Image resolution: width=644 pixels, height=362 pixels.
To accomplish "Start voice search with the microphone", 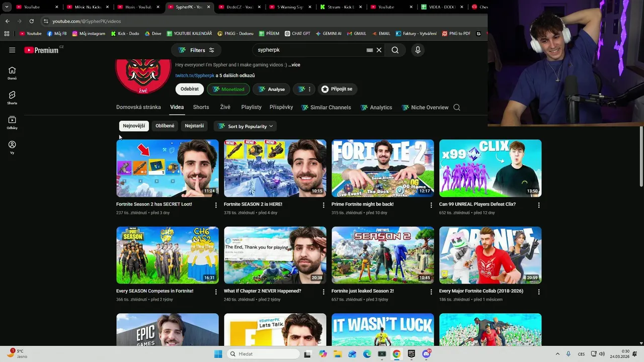I will pos(418,50).
